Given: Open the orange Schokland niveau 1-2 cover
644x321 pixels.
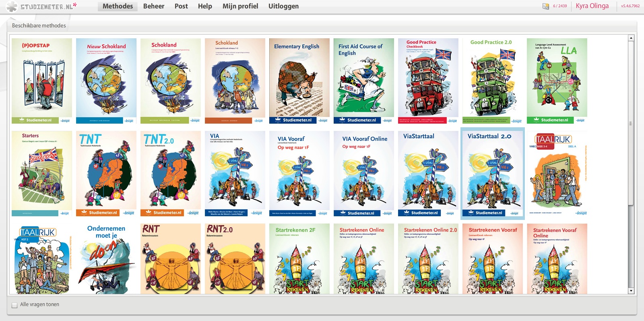Looking at the screenshot, I should 235,81.
